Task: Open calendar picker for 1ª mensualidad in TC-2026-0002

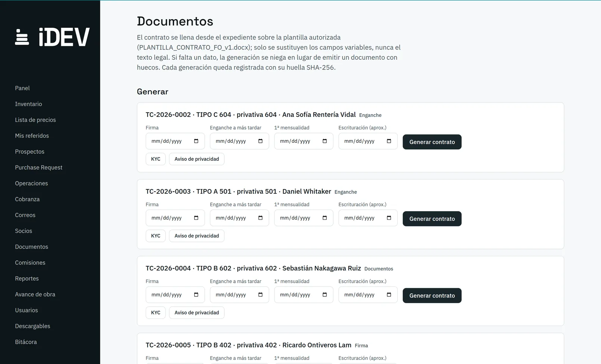Action: [x=325, y=141]
